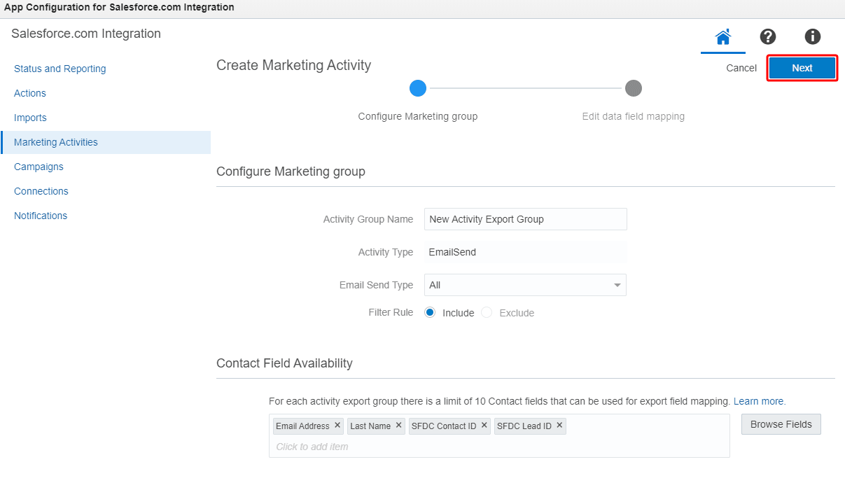
Task: Click the Last Name tag label
Action: [x=370, y=426]
